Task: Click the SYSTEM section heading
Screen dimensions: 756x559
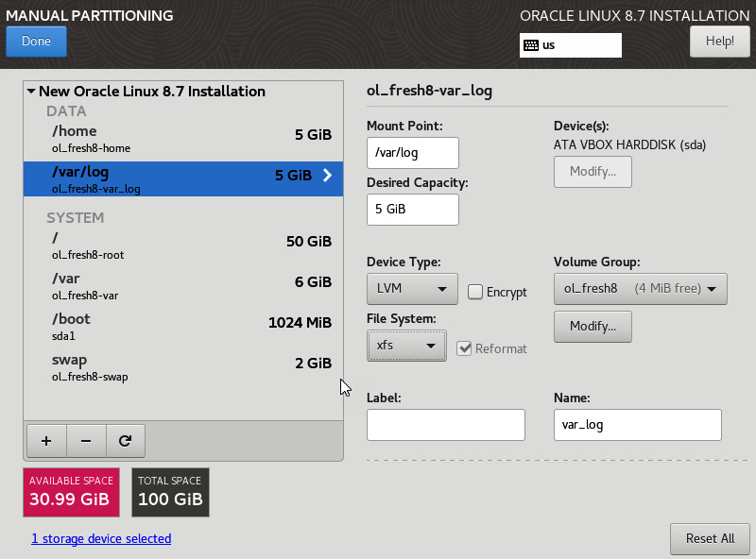Action: point(76,218)
